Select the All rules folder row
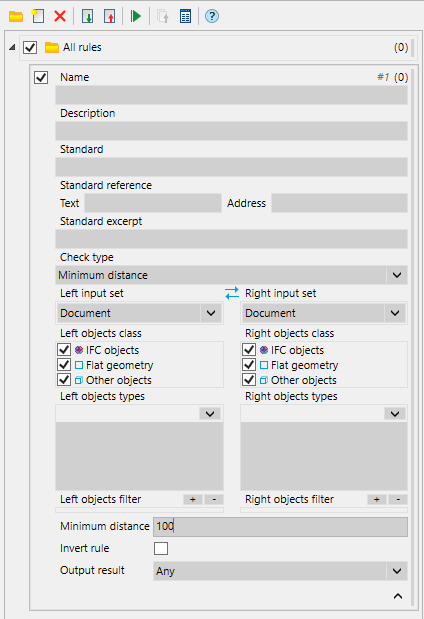This screenshot has width=424, height=619. [x=216, y=47]
